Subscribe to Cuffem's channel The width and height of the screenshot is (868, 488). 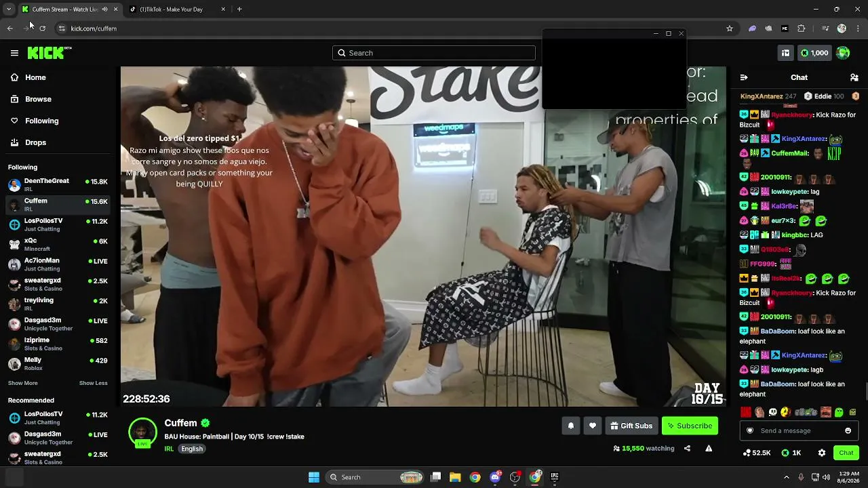tap(690, 426)
